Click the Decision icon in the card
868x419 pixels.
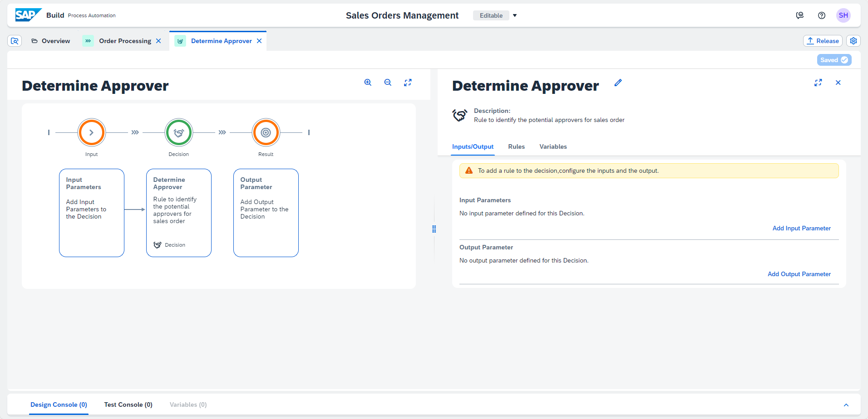pos(158,245)
